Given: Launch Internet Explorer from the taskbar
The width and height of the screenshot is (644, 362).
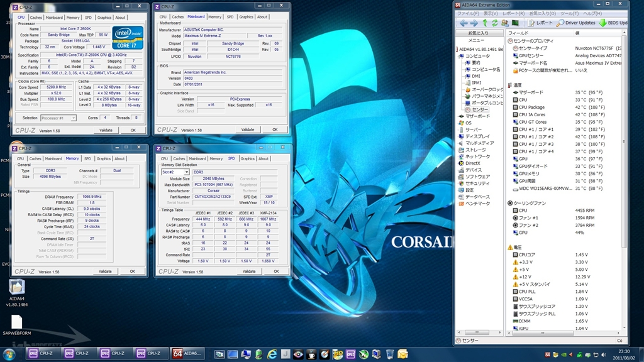Looking at the screenshot, I should (x=272, y=354).
